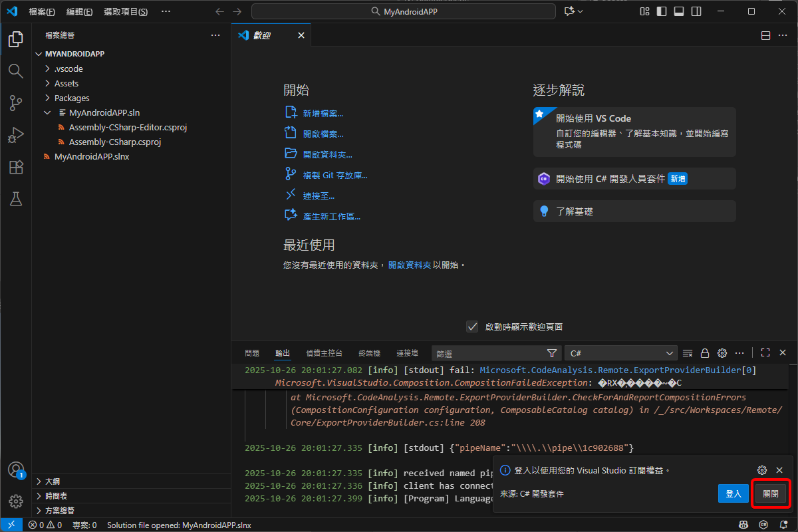This screenshot has height=532, width=798.
Task: Uncheck 啟動時顯示歡迎頁面
Action: [x=472, y=327]
